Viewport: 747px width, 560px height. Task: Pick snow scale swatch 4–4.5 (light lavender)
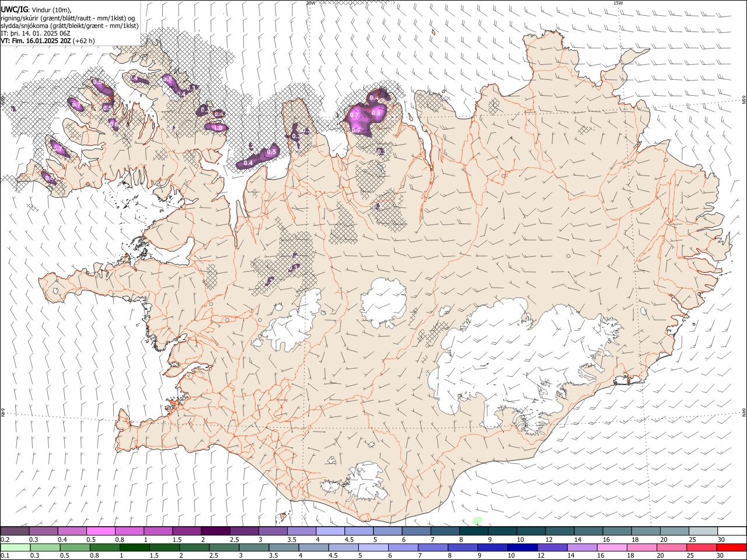330,531
